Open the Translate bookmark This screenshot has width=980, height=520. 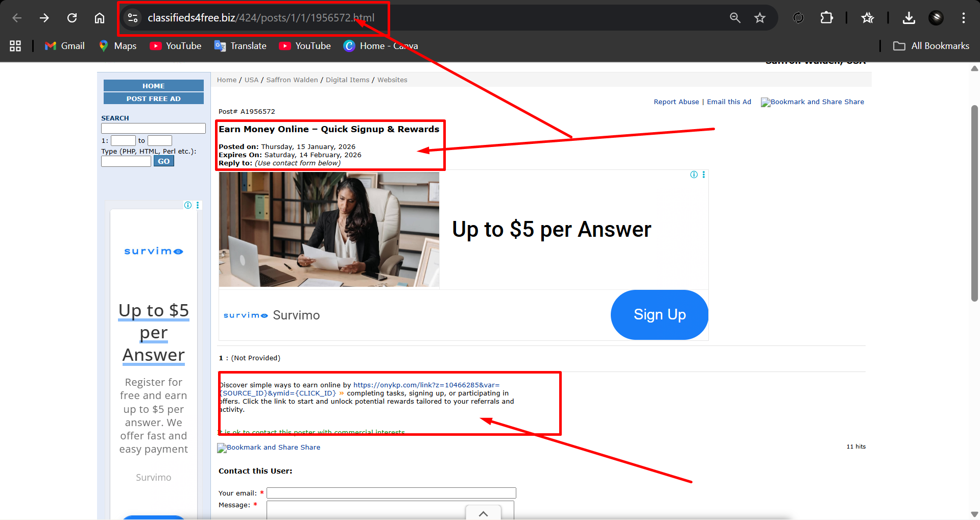[x=241, y=46]
